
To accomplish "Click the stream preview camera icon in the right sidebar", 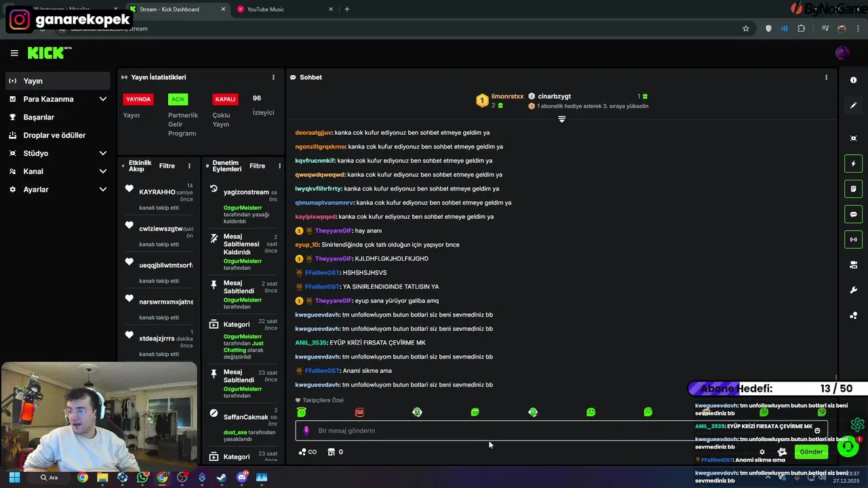I will click(x=853, y=138).
